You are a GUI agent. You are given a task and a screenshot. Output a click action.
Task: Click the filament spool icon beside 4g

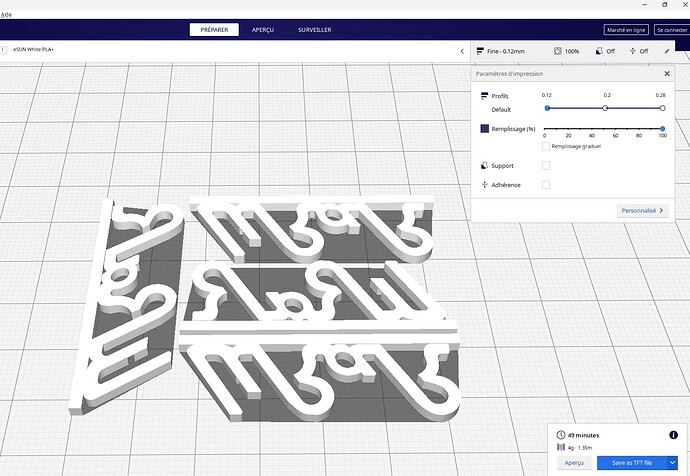coord(561,447)
